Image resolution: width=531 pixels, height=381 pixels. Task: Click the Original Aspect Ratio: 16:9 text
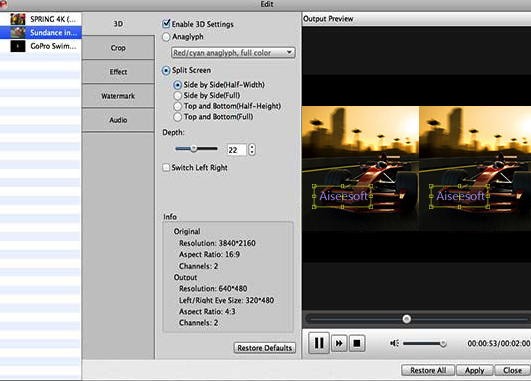point(209,254)
